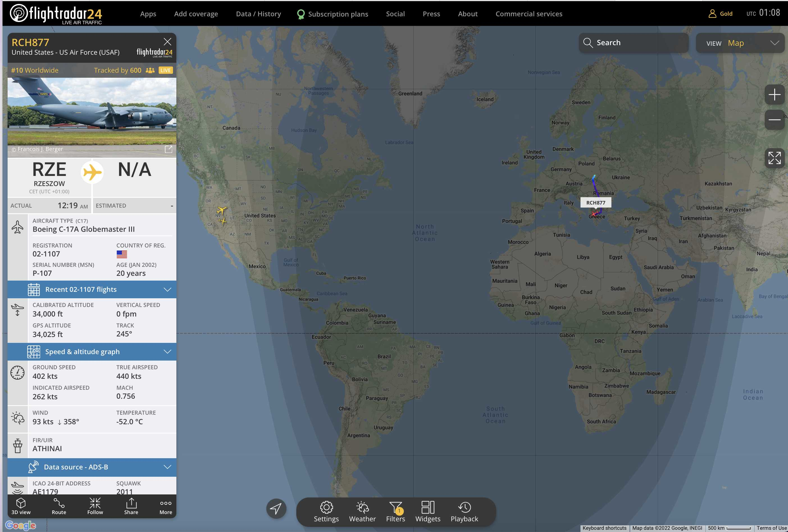Click the Boeing C-17A Globemaster III text
Viewport: 788px width, 532px height.
coord(83,230)
